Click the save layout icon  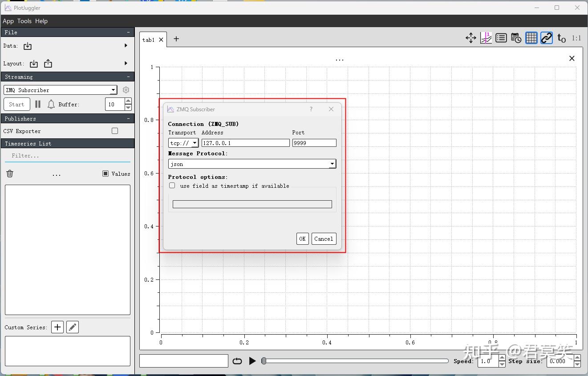point(48,64)
